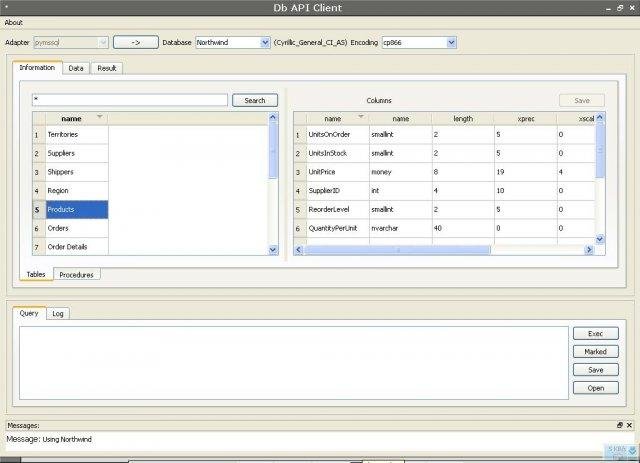Select the QuantityPerUnit column cell
This screenshot has width=640, height=463.
click(x=338, y=228)
